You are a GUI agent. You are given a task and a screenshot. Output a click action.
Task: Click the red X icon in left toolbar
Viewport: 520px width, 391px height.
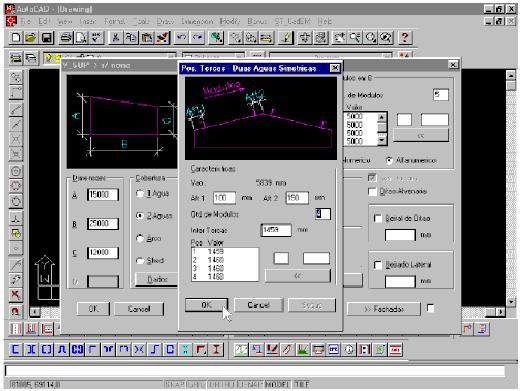click(15, 295)
